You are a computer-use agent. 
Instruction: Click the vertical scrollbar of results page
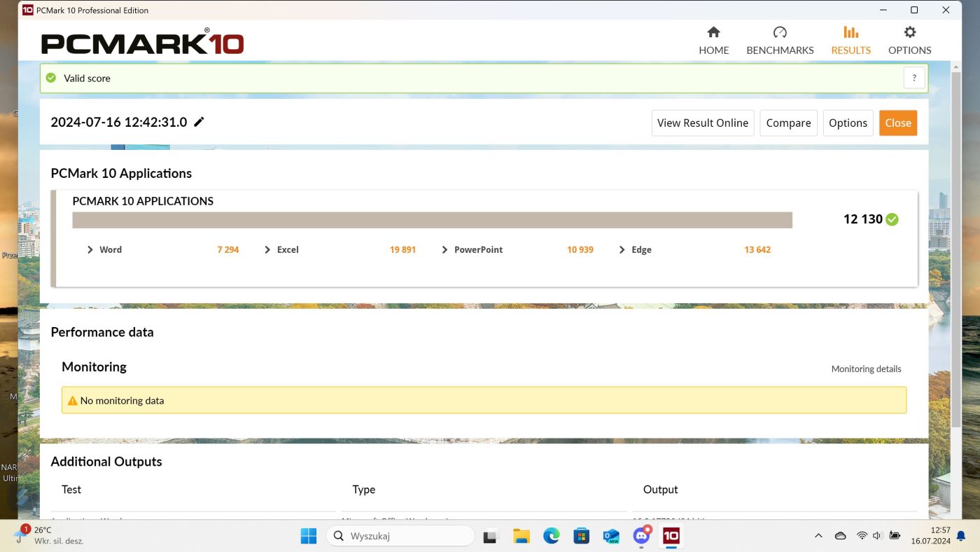[x=955, y=249]
